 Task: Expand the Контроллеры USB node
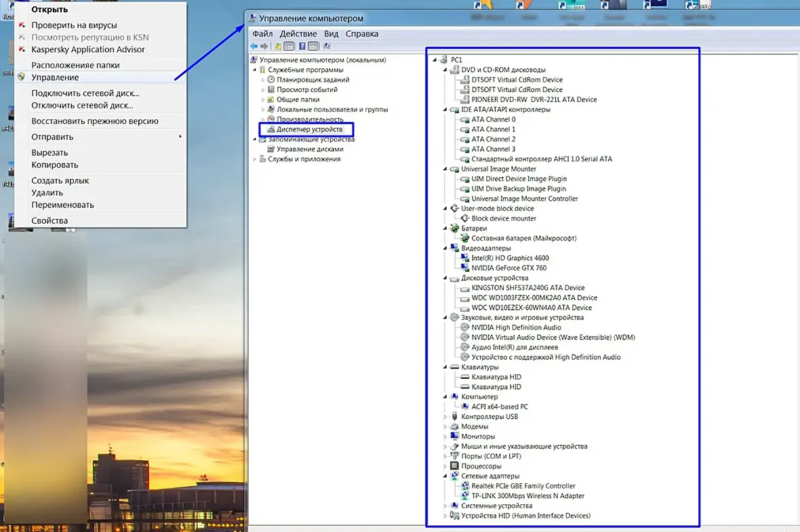[445, 417]
